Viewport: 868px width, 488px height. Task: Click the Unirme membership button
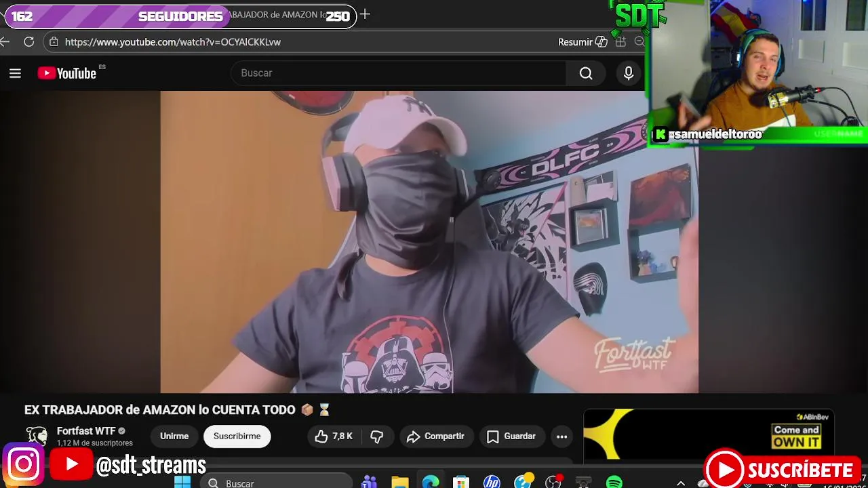coord(174,436)
